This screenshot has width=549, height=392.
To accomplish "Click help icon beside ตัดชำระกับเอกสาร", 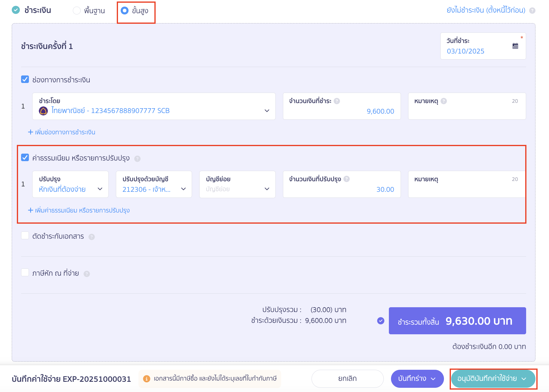I will tap(91, 237).
